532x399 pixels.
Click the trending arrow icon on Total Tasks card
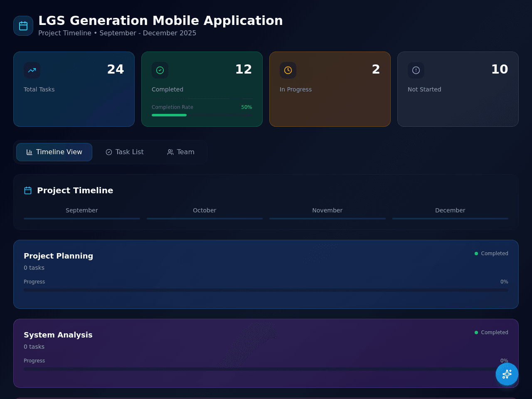pos(32,70)
